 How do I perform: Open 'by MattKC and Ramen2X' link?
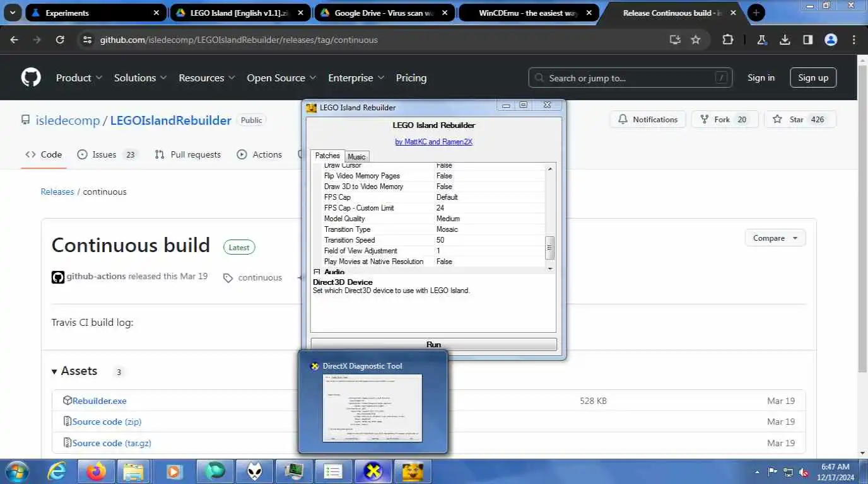click(434, 142)
